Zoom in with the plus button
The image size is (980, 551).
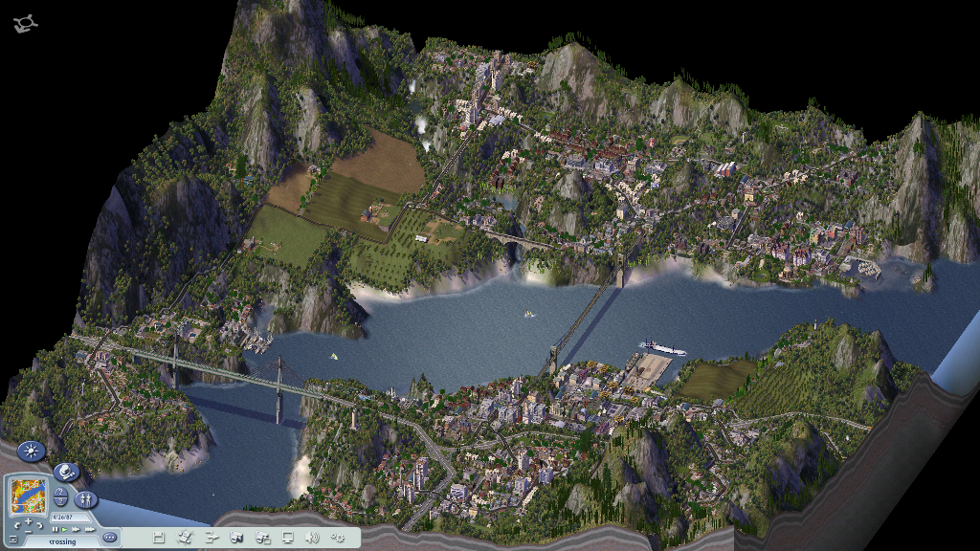tap(28, 521)
